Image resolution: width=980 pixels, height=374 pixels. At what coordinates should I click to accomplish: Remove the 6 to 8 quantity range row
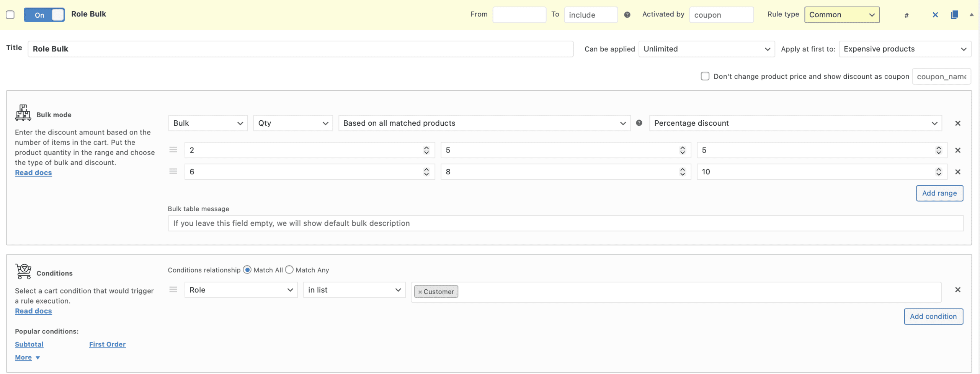957,172
